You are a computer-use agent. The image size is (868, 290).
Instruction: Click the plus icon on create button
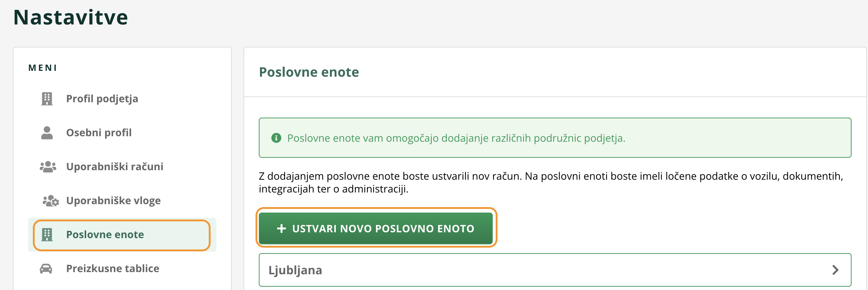281,229
